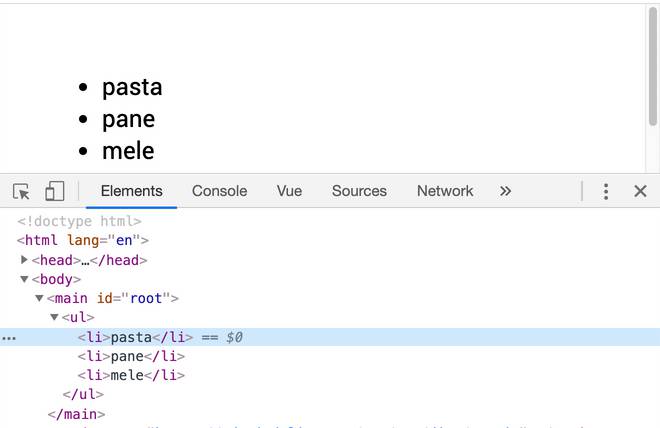660x428 pixels.
Task: Open the Sources tab
Action: point(359,191)
